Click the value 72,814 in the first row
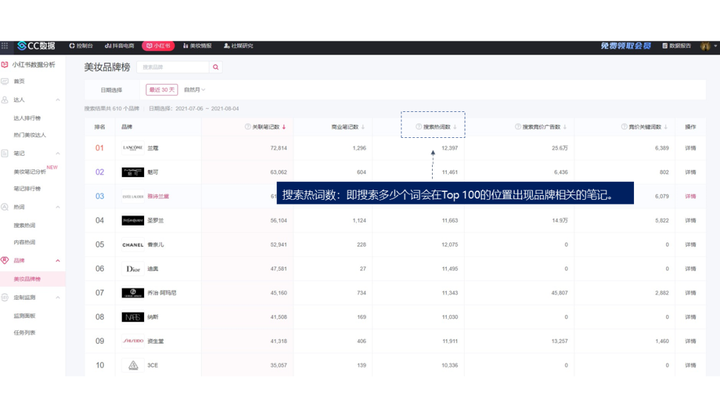Viewport: 720px width, 405px height. 279,148
